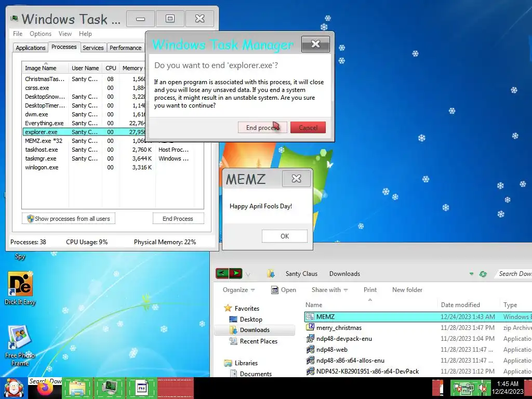Open the File menu in Task Manager
Viewport: 532px width, 399px height.
click(x=18, y=34)
